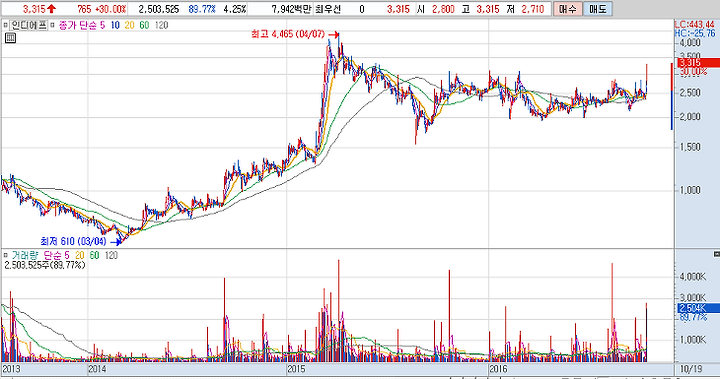Click the 종가 단순 indicator label
This screenshot has width=720, height=379.
[x=77, y=25]
